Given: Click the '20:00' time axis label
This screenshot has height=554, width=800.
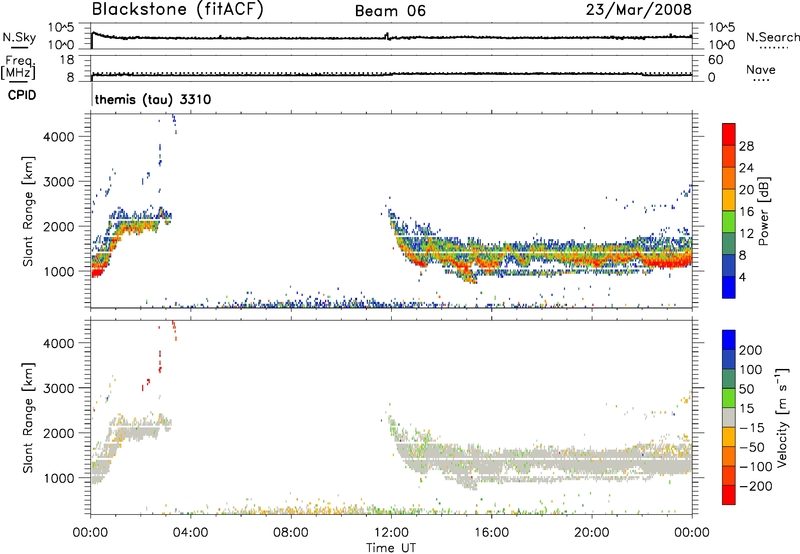Looking at the screenshot, I should (x=592, y=533).
